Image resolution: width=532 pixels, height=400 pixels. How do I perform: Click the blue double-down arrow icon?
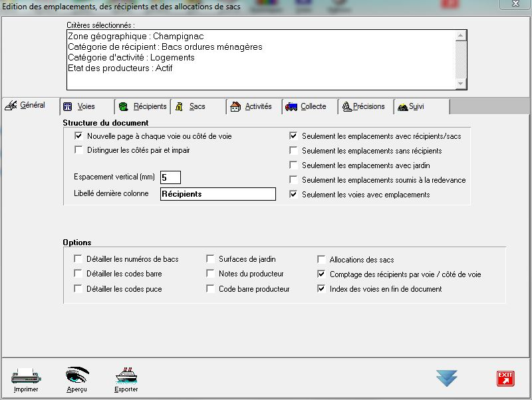447,378
